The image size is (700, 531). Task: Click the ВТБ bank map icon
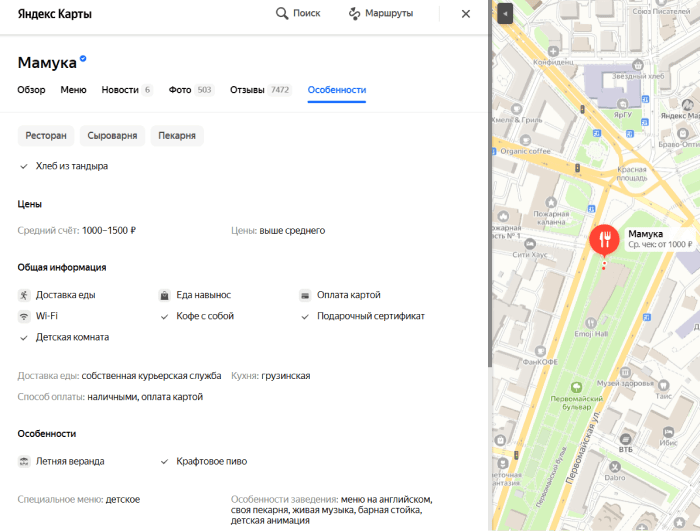(625, 439)
